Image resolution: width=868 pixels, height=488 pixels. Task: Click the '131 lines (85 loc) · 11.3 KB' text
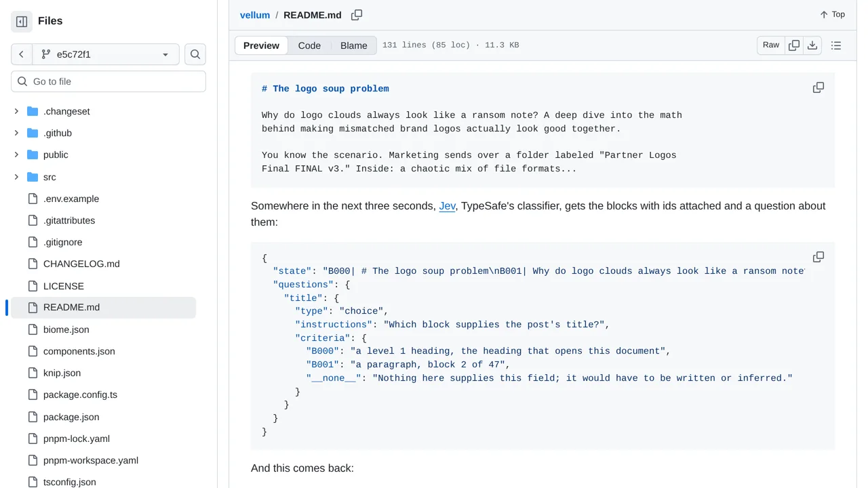click(x=451, y=45)
